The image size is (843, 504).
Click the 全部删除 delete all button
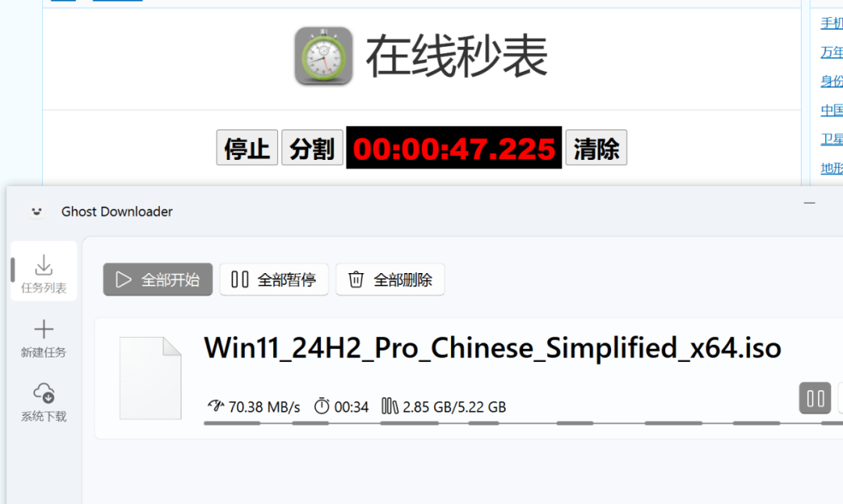pyautogui.click(x=390, y=279)
